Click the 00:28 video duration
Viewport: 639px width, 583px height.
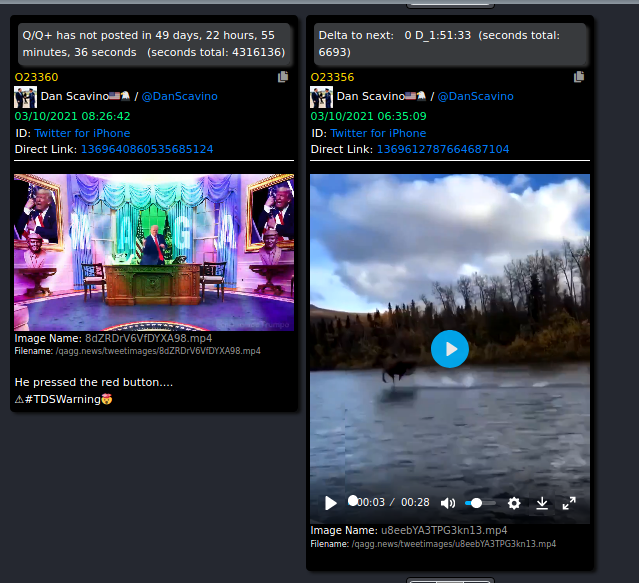[x=415, y=502]
